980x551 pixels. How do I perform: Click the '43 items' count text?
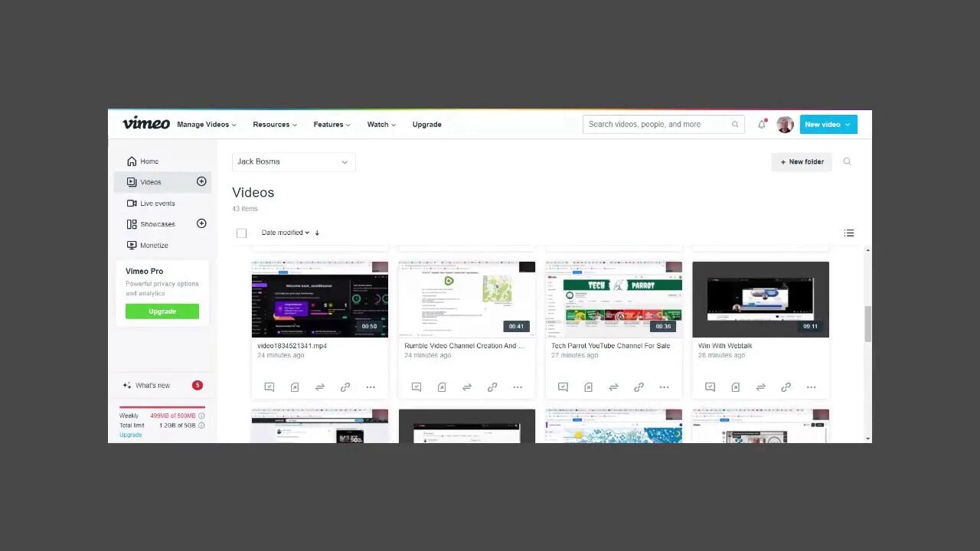tap(245, 209)
